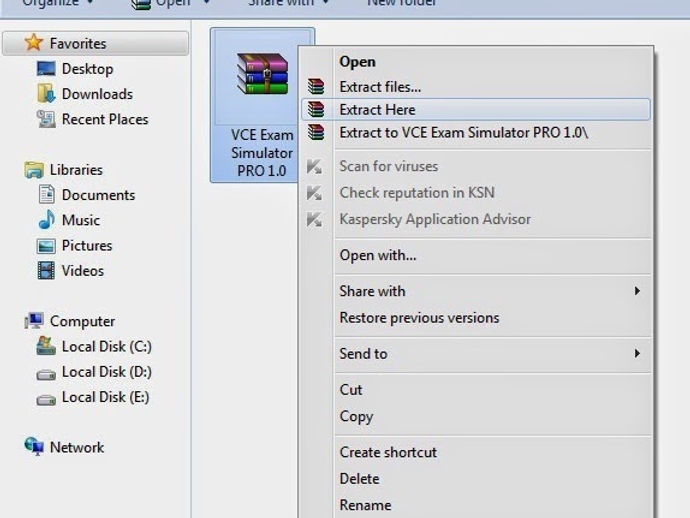Viewport: 690px width, 518px height.
Task: Open Local Disk (C:) label
Action: [x=106, y=346]
